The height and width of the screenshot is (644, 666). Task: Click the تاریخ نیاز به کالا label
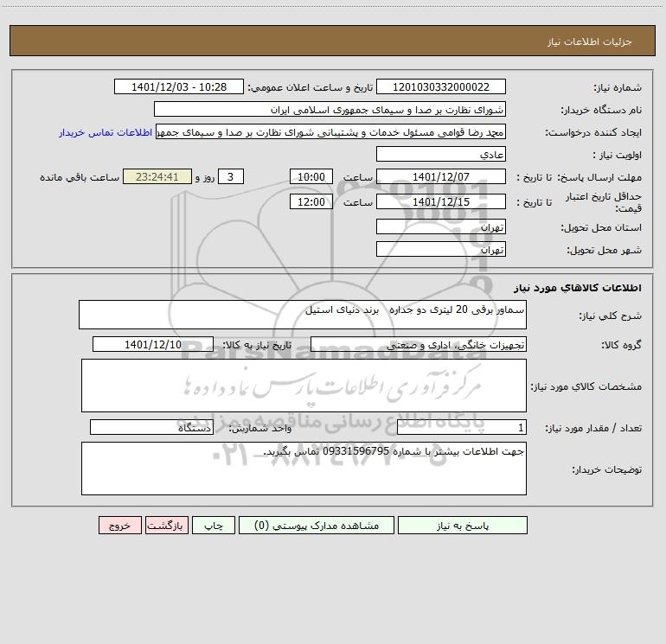(257, 345)
